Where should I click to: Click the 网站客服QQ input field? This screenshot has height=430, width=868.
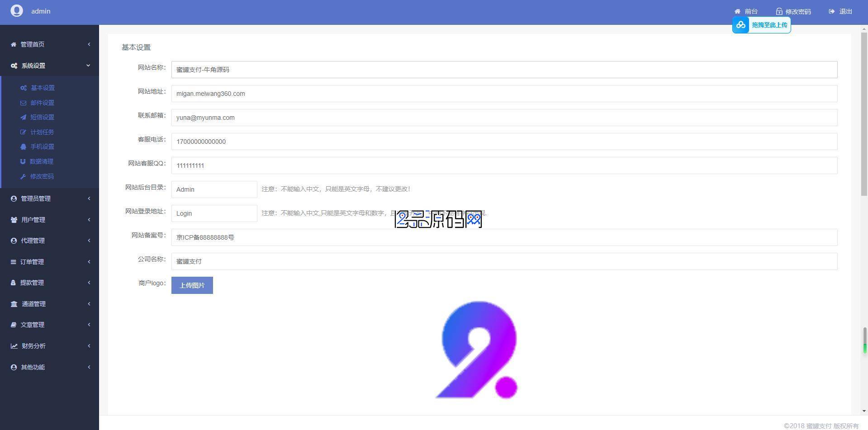pos(504,165)
